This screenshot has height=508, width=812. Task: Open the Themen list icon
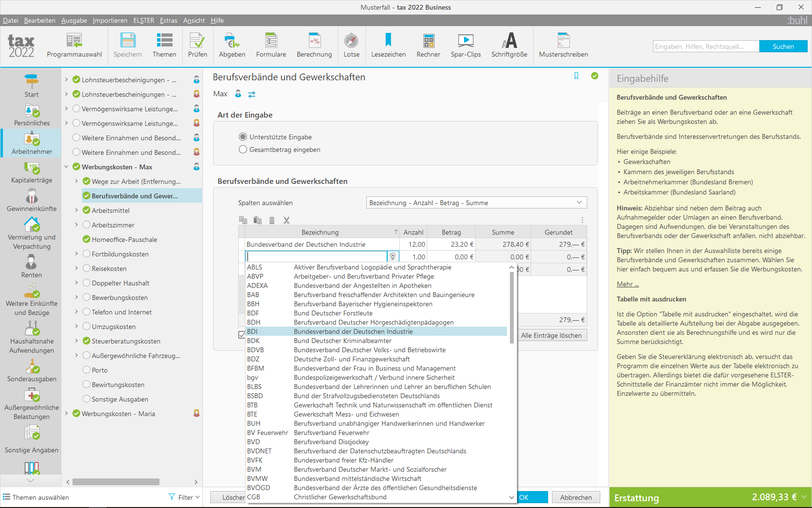point(164,41)
